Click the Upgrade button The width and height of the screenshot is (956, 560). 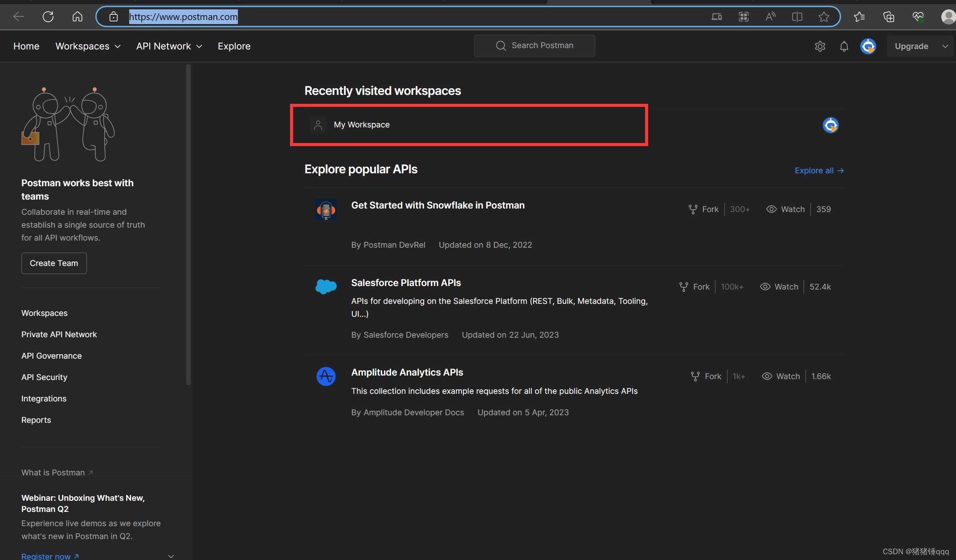coord(911,46)
